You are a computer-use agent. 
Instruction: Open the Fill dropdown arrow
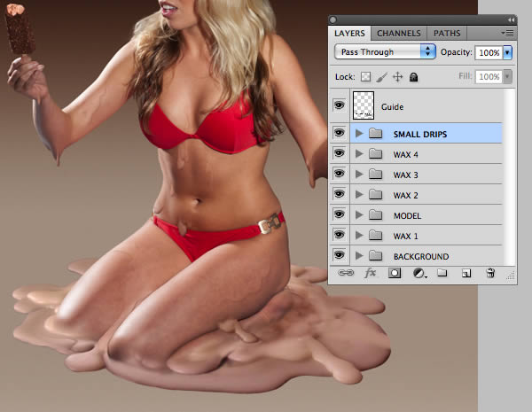[507, 76]
